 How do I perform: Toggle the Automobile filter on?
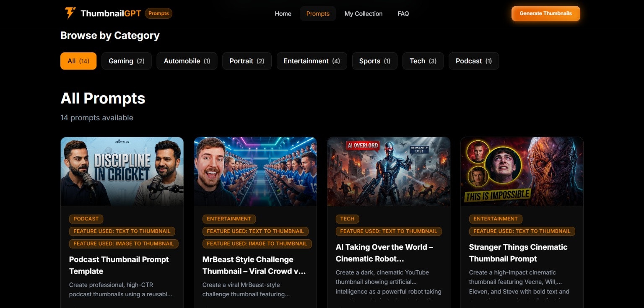click(x=187, y=61)
